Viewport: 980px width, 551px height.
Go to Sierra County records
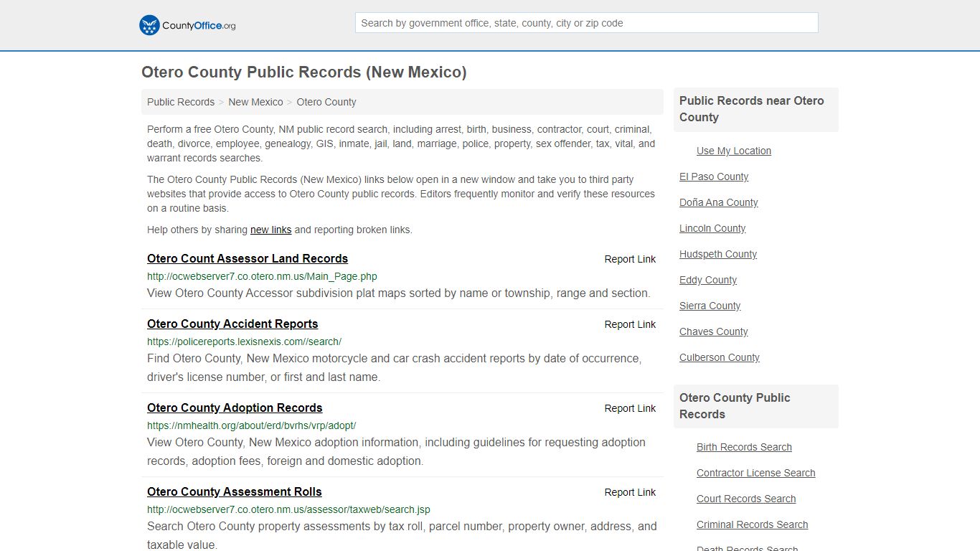click(710, 306)
